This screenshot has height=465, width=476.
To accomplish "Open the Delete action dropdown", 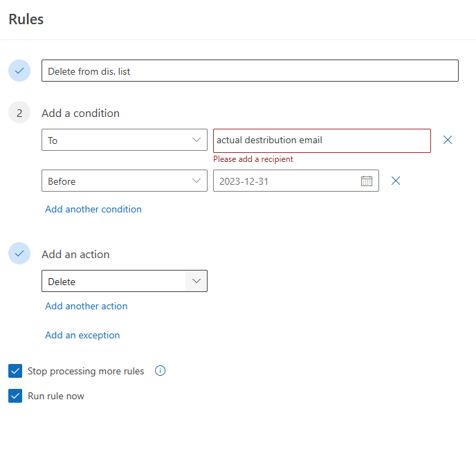I will [125, 281].
